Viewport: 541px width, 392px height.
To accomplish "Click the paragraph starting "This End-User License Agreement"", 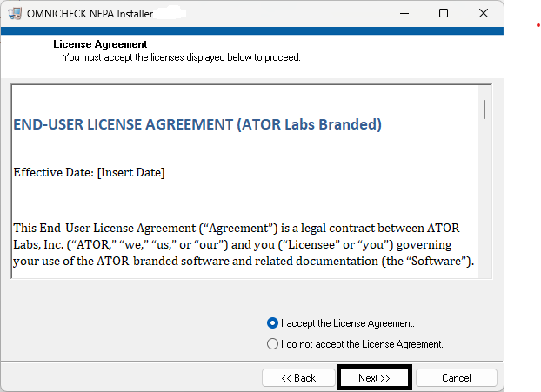I will tap(244, 244).
